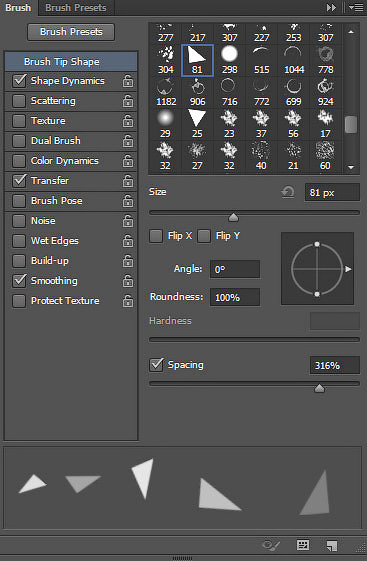The image size is (367, 561).
Task: Uncheck the Spacing checkbox
Action: 156,365
